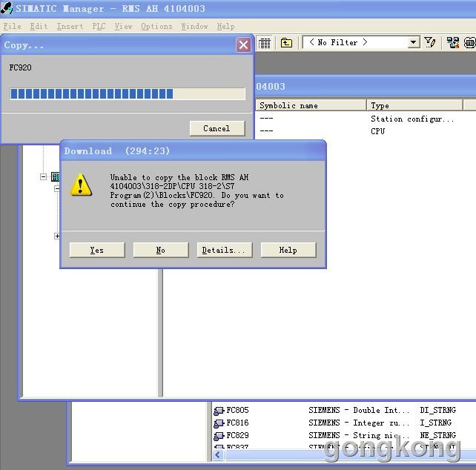Viewport: 476px width, 470px height.
Task: Select the NE_STRNG symbol text
Action: [x=437, y=435]
